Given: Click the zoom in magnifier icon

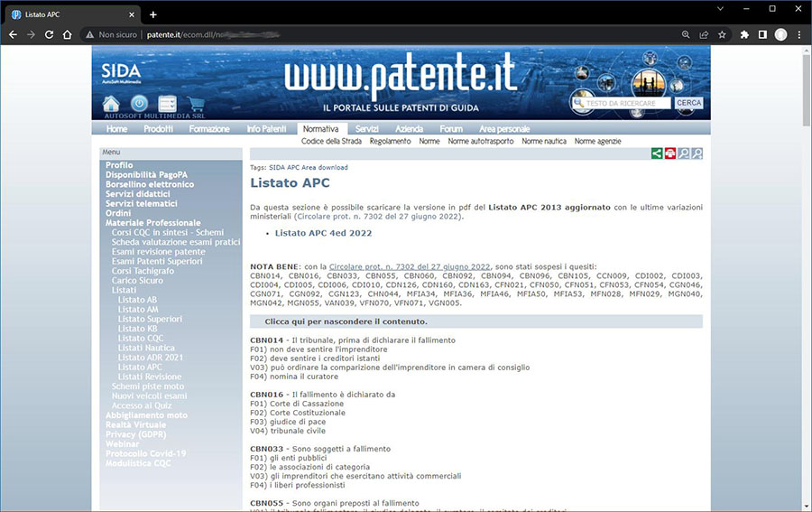Looking at the screenshot, I should (697, 154).
